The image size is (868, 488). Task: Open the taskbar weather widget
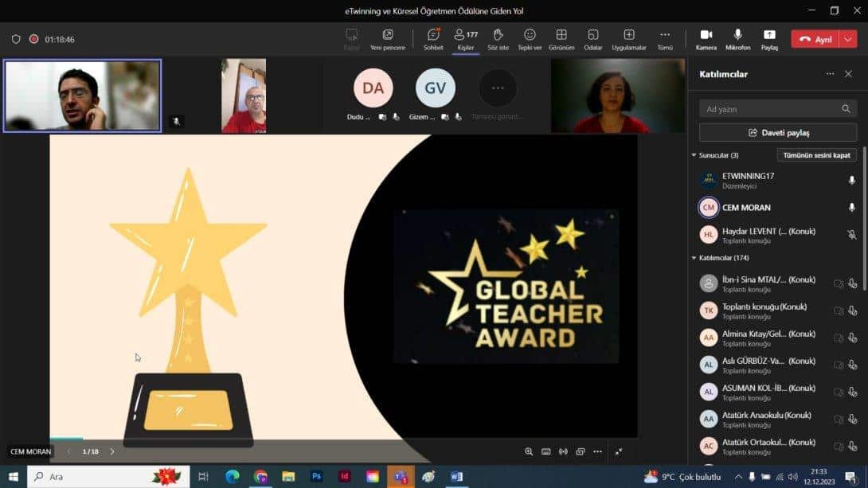coord(682,476)
